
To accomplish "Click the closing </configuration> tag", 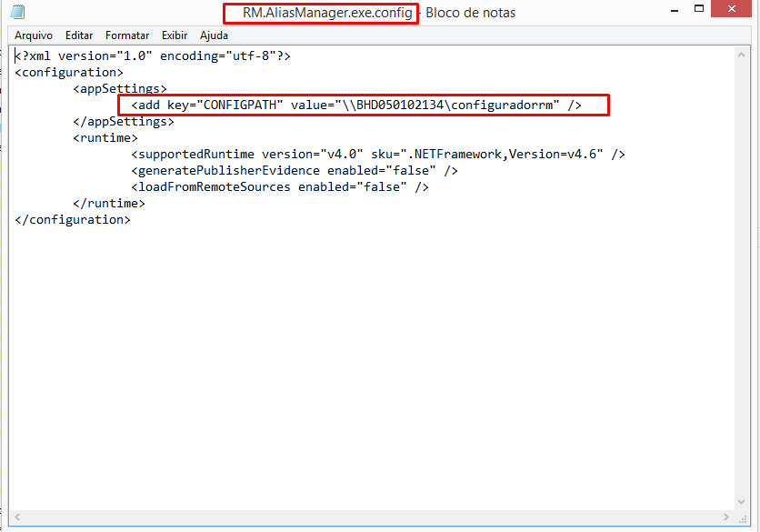I will click(x=73, y=220).
